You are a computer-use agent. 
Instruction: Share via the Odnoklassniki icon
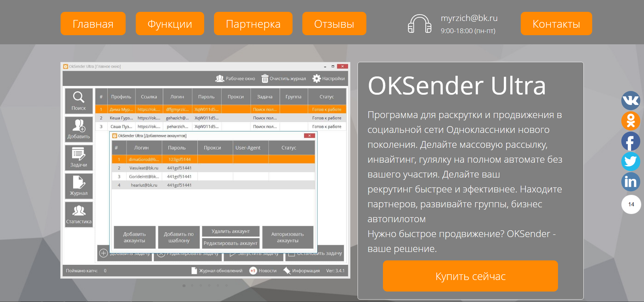[x=630, y=121]
